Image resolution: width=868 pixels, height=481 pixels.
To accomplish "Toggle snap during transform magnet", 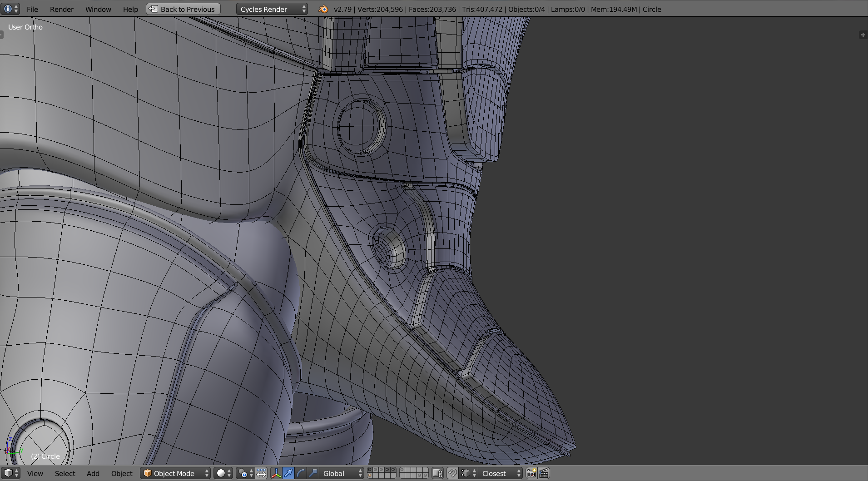I will [452, 473].
